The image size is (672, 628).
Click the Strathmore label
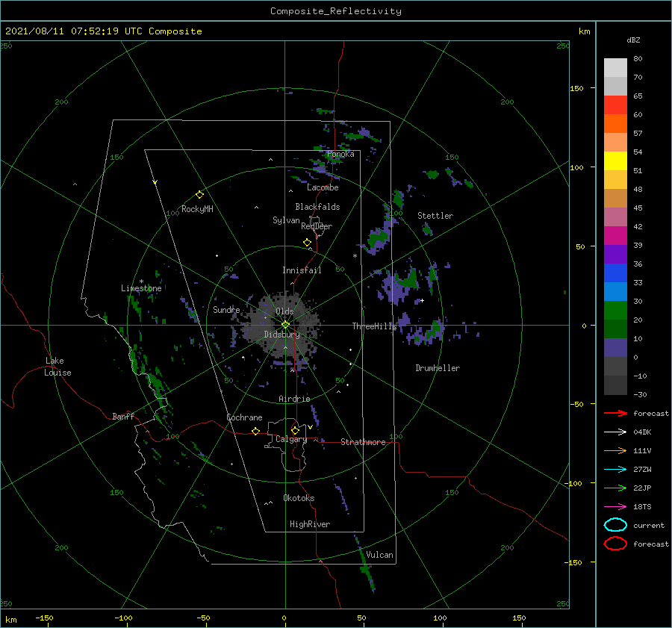(363, 442)
